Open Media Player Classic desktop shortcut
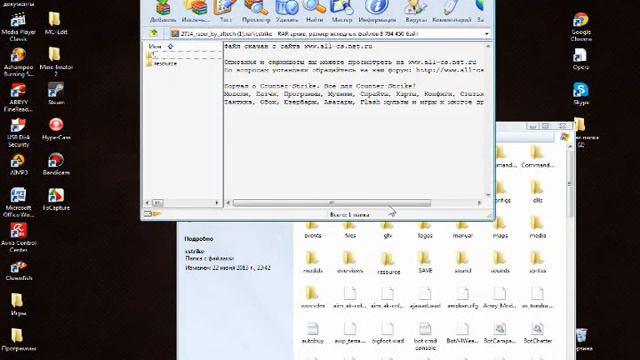The height and width of the screenshot is (360, 640). (18, 27)
